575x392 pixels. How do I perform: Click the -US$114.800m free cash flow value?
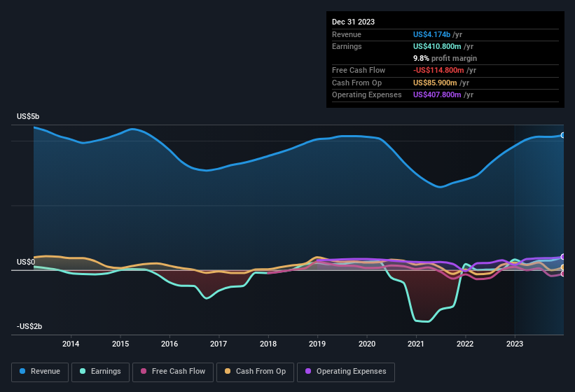pos(438,70)
